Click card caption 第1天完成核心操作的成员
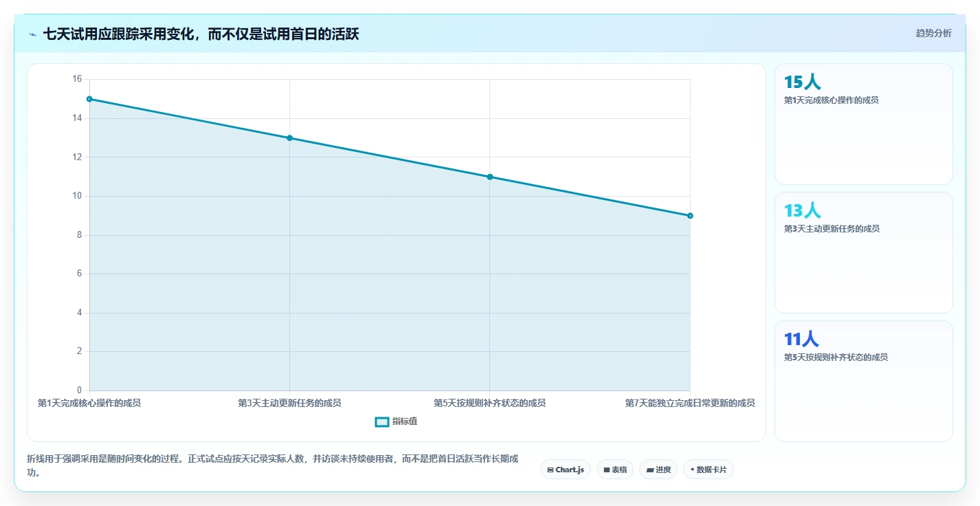This screenshot has height=506, width=980. 831,100
